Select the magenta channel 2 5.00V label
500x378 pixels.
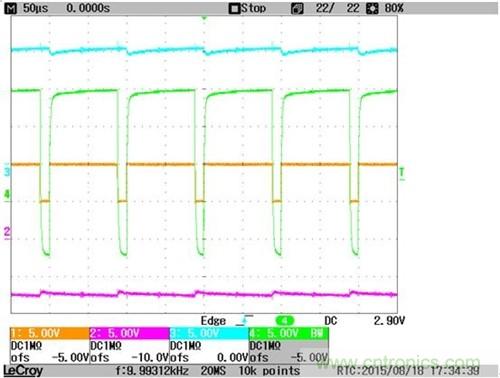pos(130,333)
